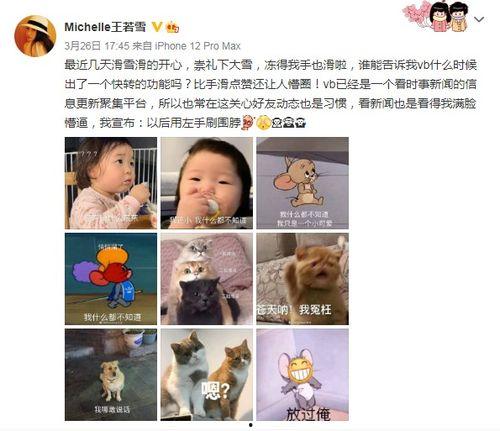Viewport: 500px width, 431px height.
Task: Click the red pig emoji in post
Action: coord(248,122)
